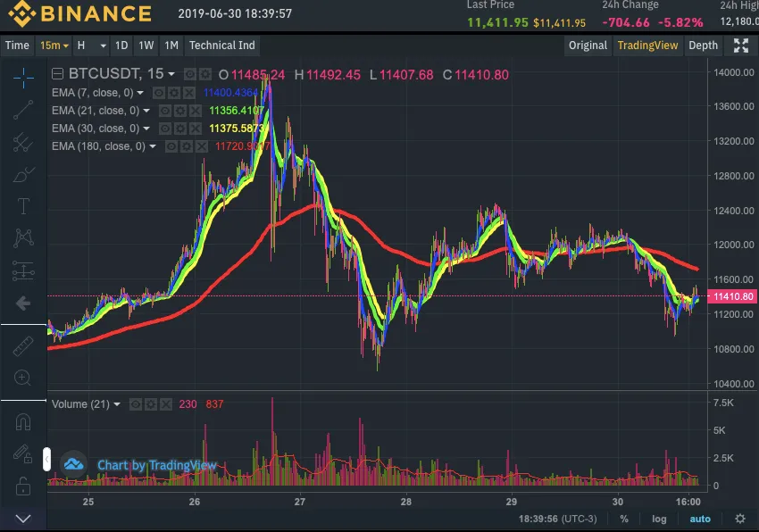Hide the Volume indicator eye icon
The image size is (759, 532).
tap(135, 404)
